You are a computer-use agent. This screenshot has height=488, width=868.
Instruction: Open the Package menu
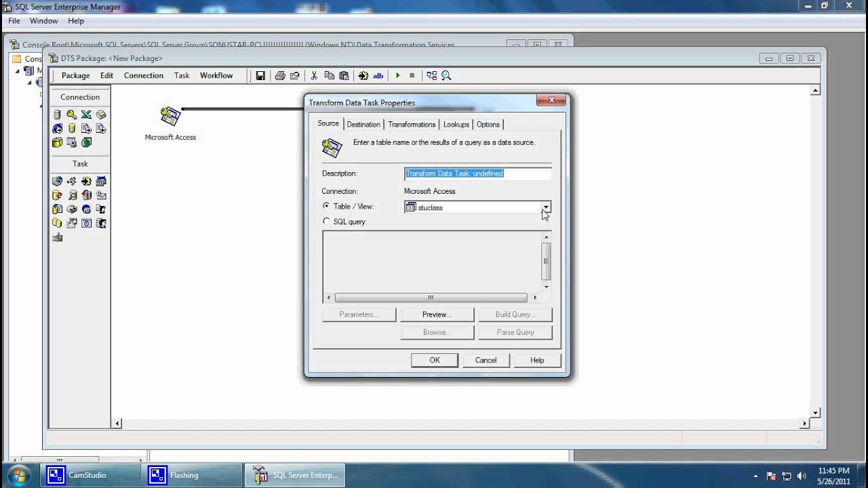pos(76,75)
